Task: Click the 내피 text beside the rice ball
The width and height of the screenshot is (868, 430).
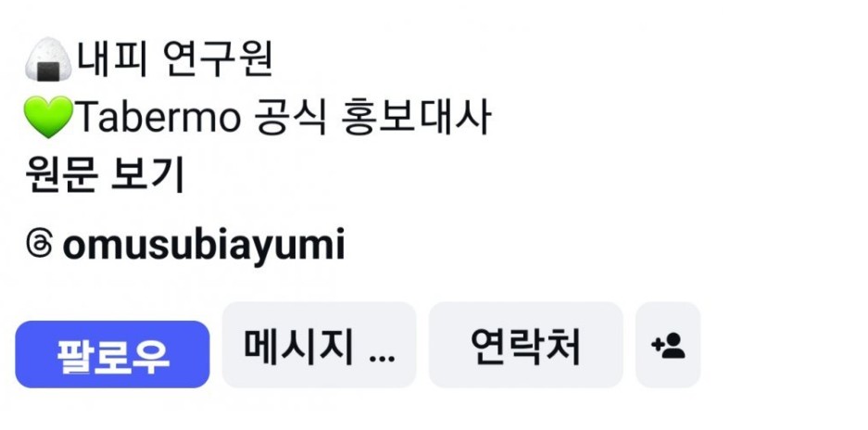Action: pyautogui.click(x=112, y=59)
